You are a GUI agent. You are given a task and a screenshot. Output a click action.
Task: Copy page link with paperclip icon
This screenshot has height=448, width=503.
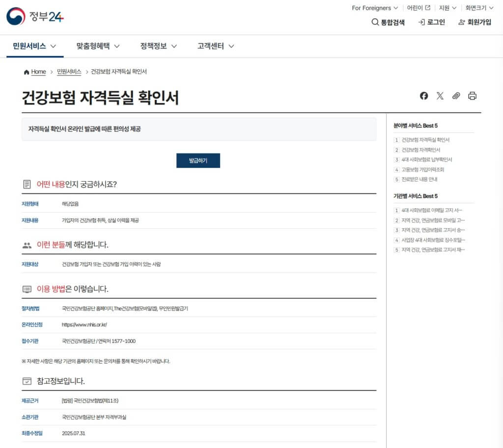(x=456, y=96)
